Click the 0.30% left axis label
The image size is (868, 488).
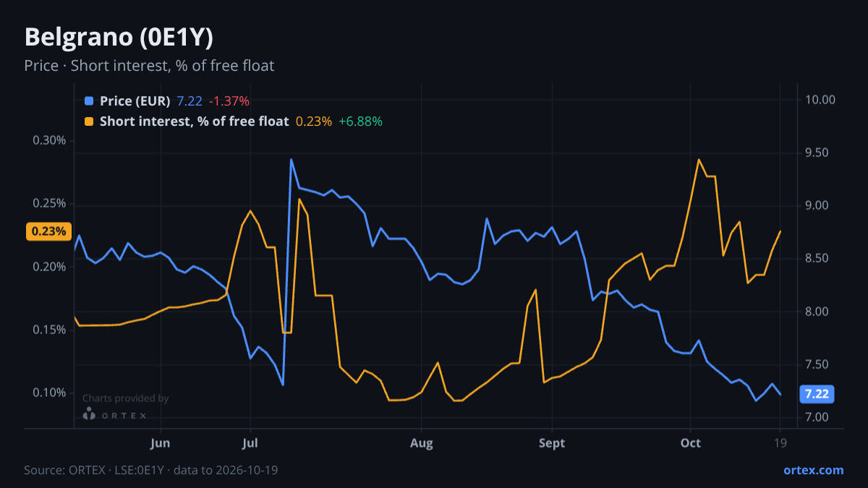[49, 140]
